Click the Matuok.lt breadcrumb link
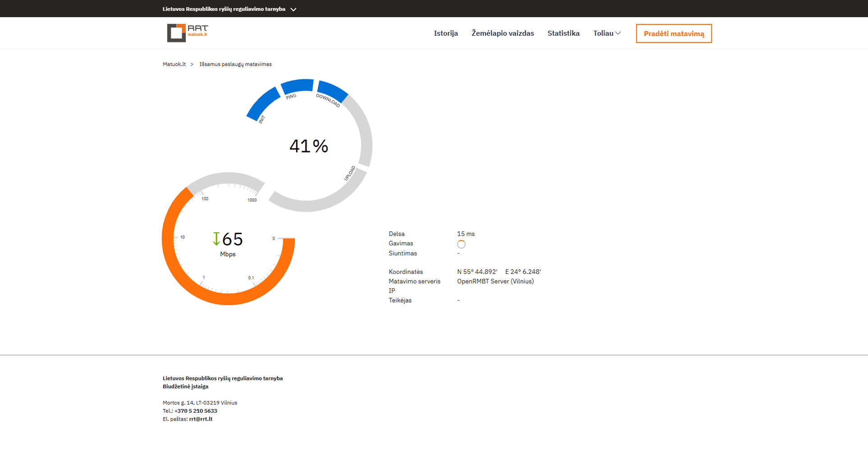Viewport: 868px width, 466px height. click(x=174, y=64)
